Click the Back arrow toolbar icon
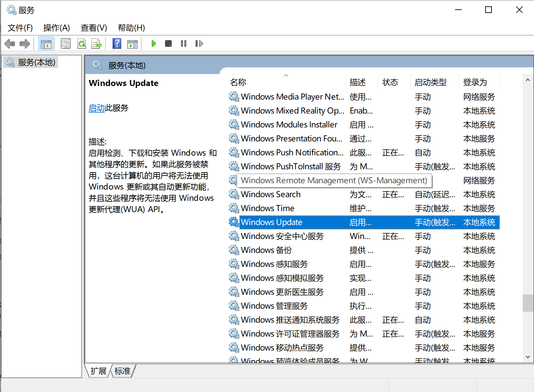 10,43
